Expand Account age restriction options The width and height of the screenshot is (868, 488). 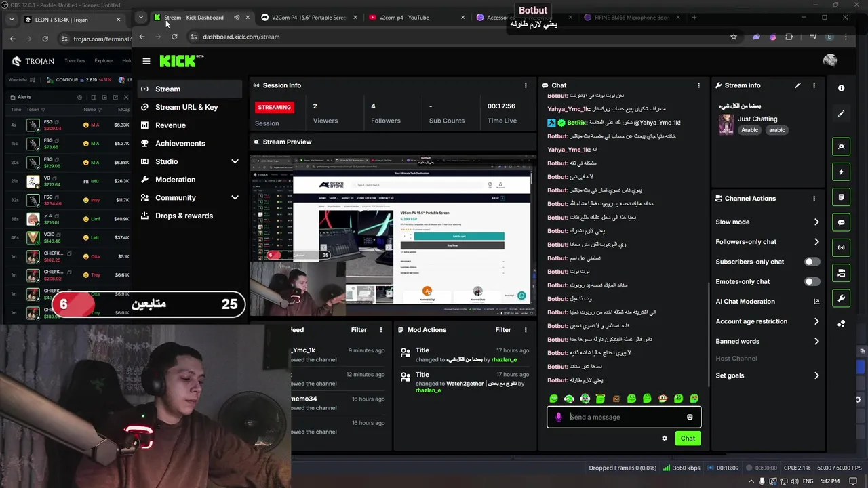pyautogui.click(x=816, y=321)
